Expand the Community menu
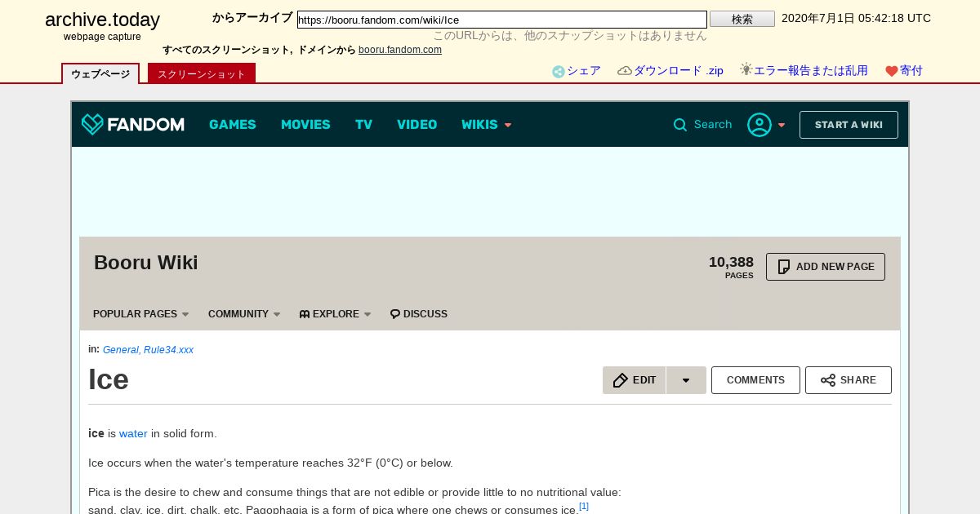 coord(244,314)
